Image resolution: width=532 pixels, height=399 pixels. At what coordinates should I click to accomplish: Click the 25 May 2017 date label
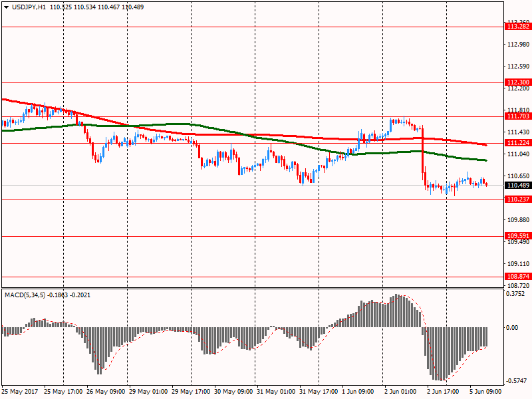[x=20, y=392]
